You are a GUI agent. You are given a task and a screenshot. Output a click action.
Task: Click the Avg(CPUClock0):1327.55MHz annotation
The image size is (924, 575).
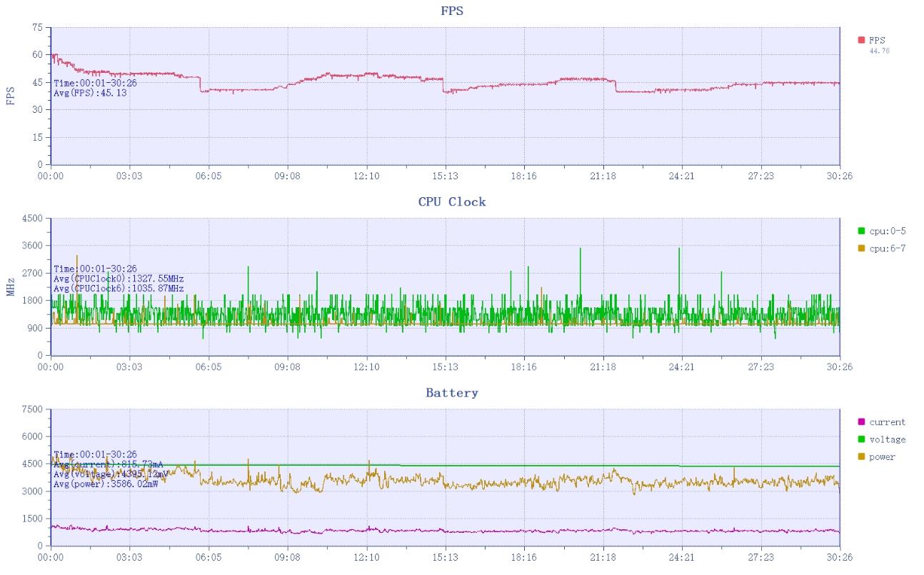[119, 279]
